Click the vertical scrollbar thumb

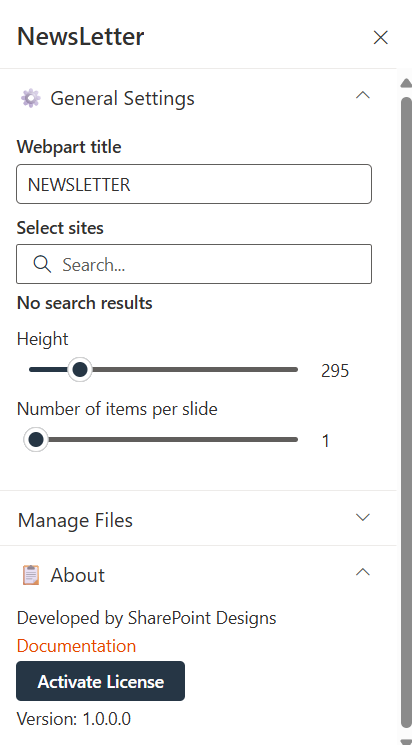(406, 413)
